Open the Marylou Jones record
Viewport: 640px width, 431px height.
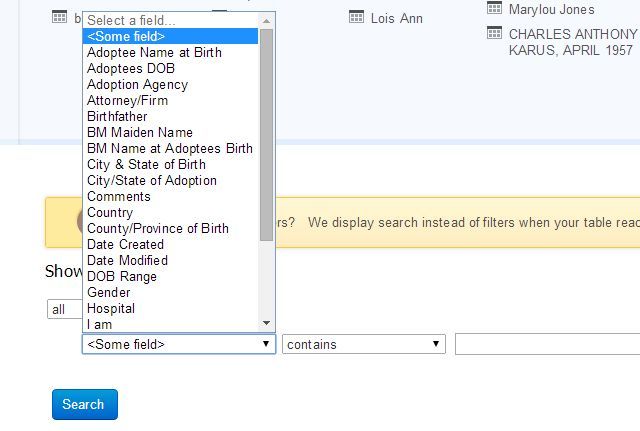[x=551, y=9]
